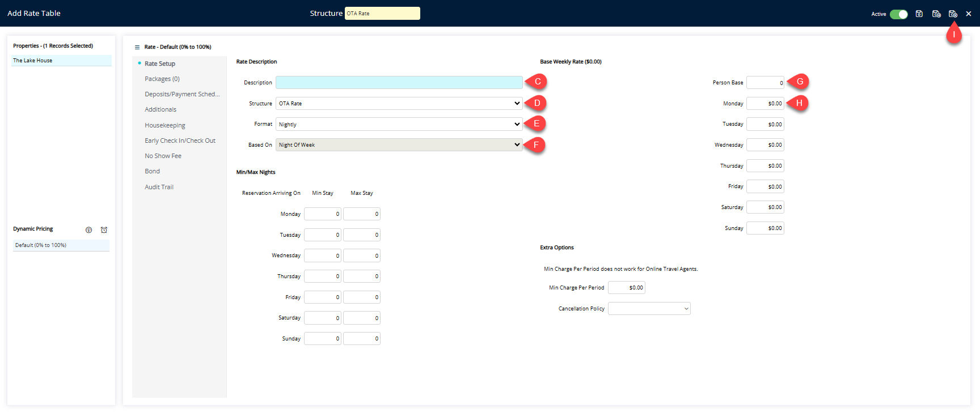Select the Rate Setup tab
This screenshot has height=413, width=980.
[160, 63]
